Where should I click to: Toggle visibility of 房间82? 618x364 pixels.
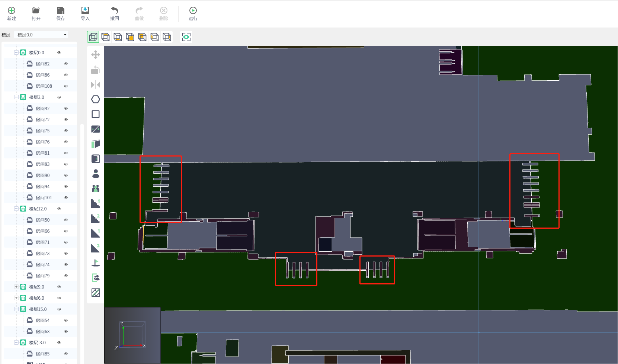coord(66,64)
